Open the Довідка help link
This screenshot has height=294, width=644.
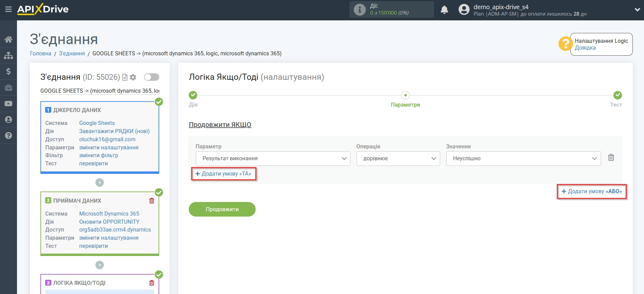[585, 48]
